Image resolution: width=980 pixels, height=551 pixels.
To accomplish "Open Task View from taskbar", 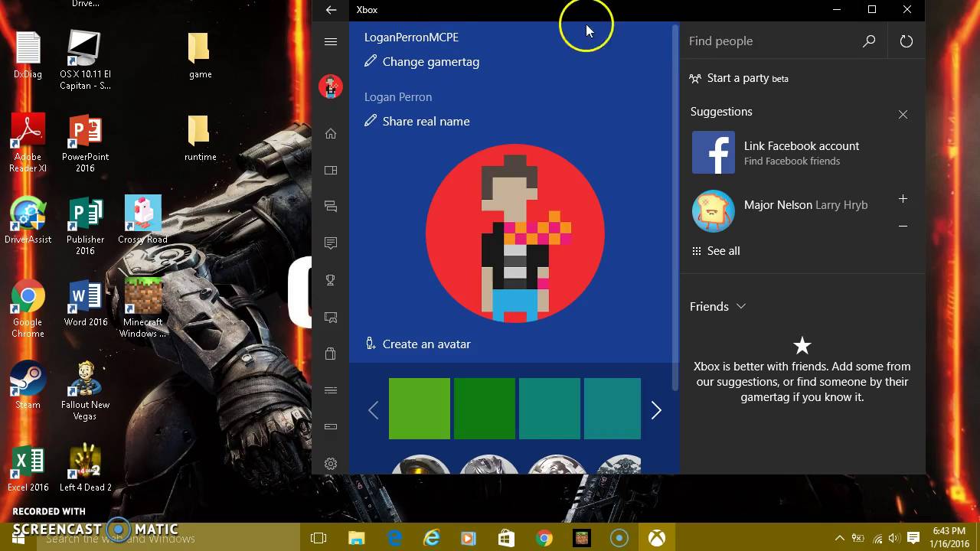I will [x=318, y=539].
